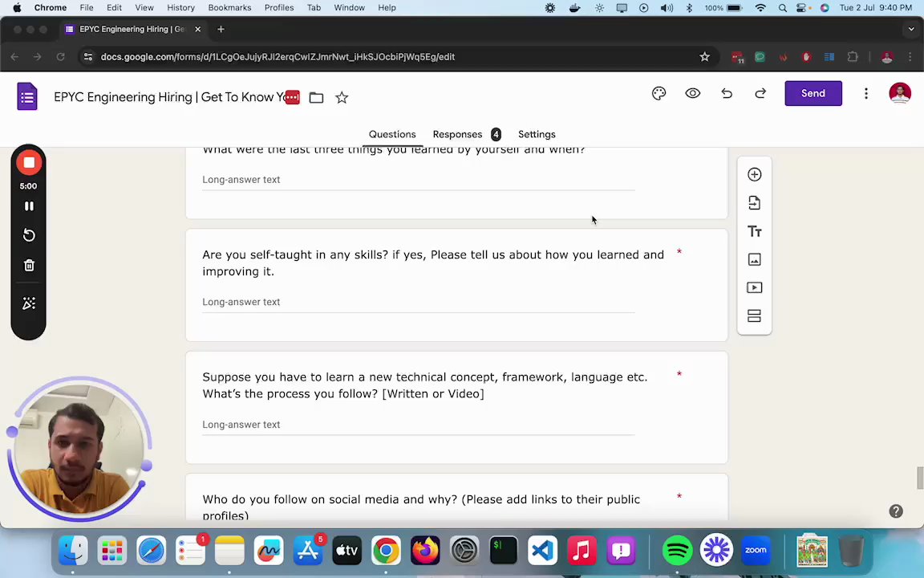This screenshot has width=924, height=578.
Task: Select the self-taught skills question text
Action: tap(433, 263)
